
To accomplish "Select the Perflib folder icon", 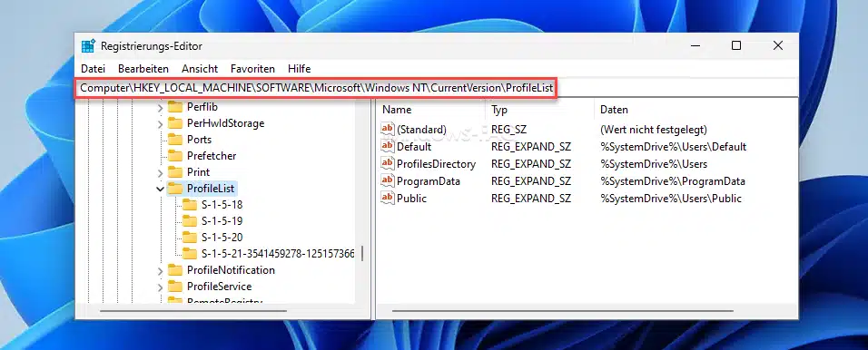I will click(x=175, y=107).
